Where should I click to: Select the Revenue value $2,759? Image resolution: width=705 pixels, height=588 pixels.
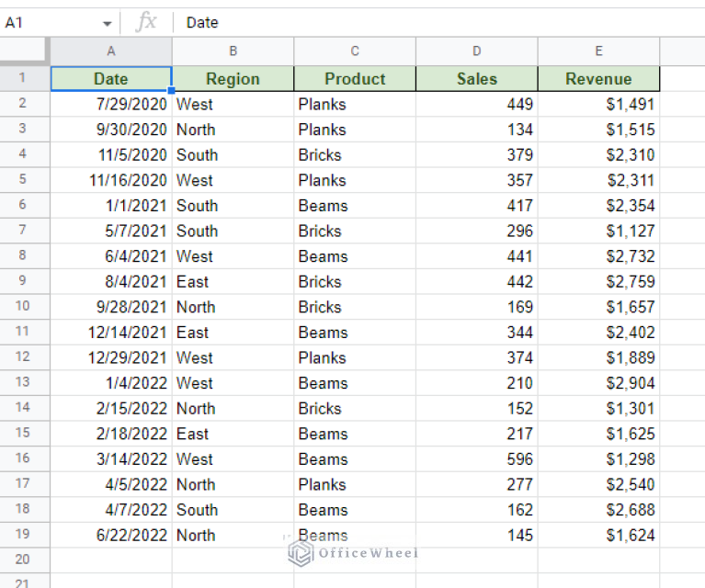598,282
